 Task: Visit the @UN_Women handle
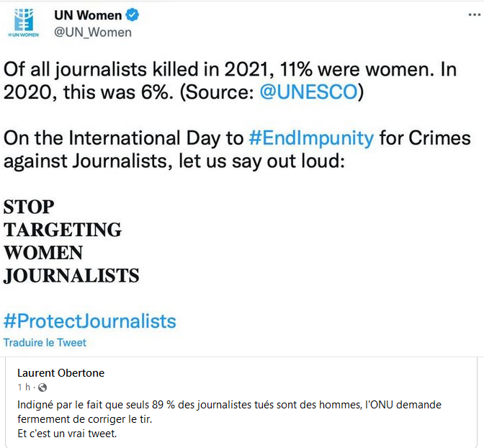(x=93, y=32)
